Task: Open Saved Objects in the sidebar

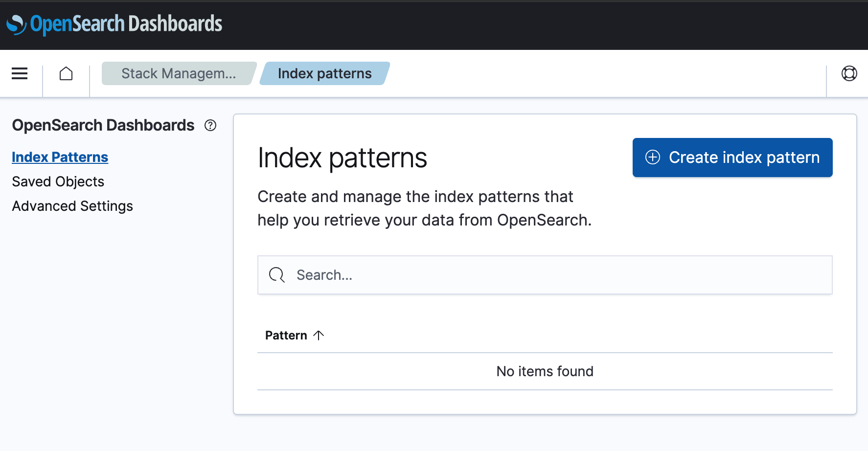Action: click(x=58, y=182)
